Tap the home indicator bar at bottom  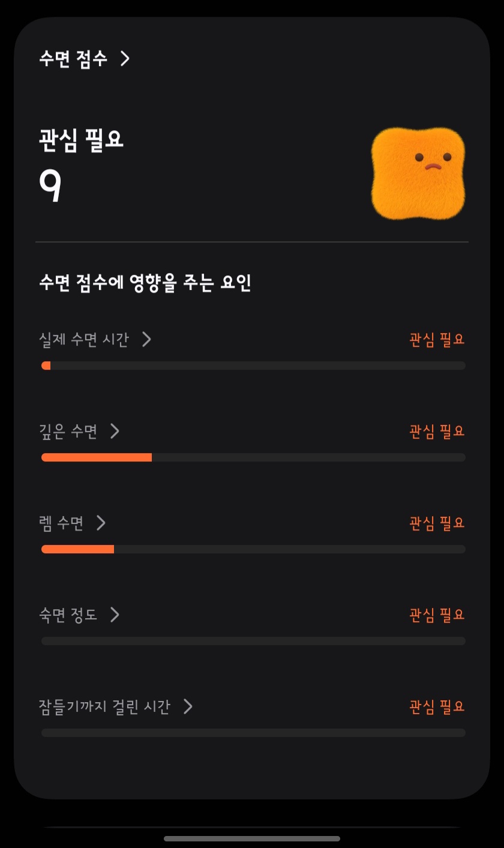(252, 838)
